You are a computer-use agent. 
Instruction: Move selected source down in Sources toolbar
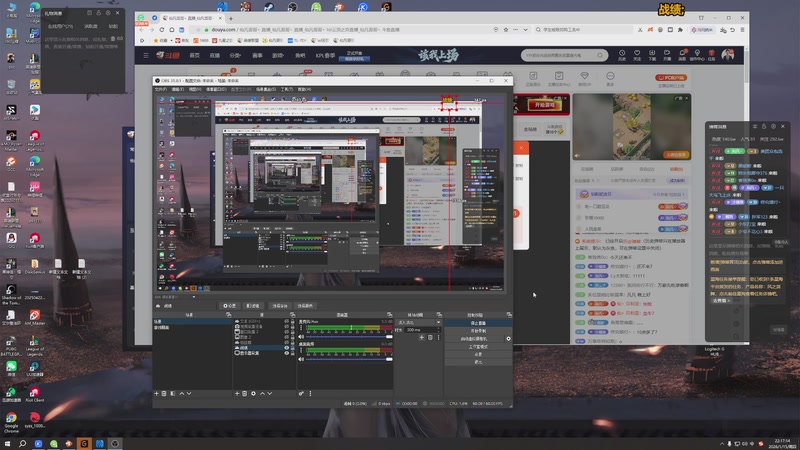point(270,393)
